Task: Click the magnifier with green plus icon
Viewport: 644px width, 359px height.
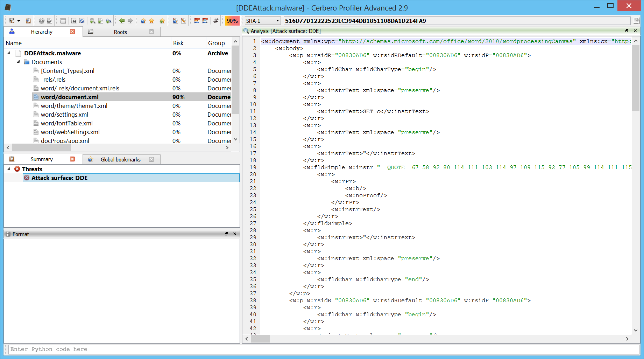Action: click(92, 21)
